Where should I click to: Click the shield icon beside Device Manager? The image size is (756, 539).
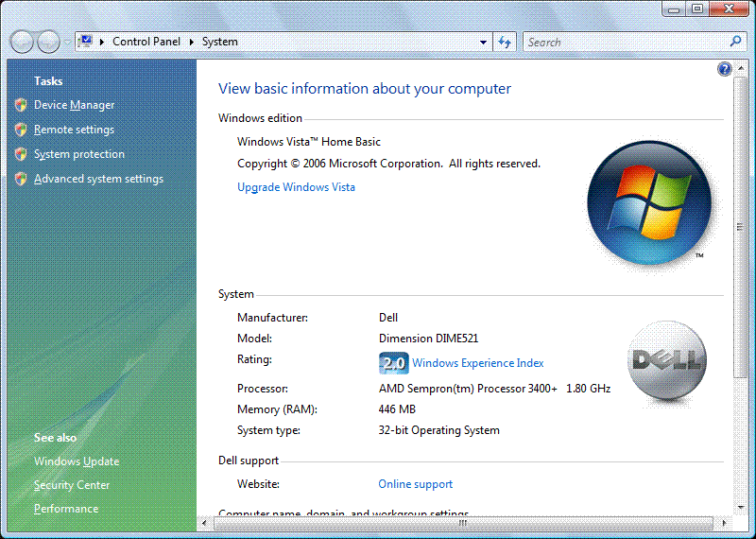tap(21, 105)
